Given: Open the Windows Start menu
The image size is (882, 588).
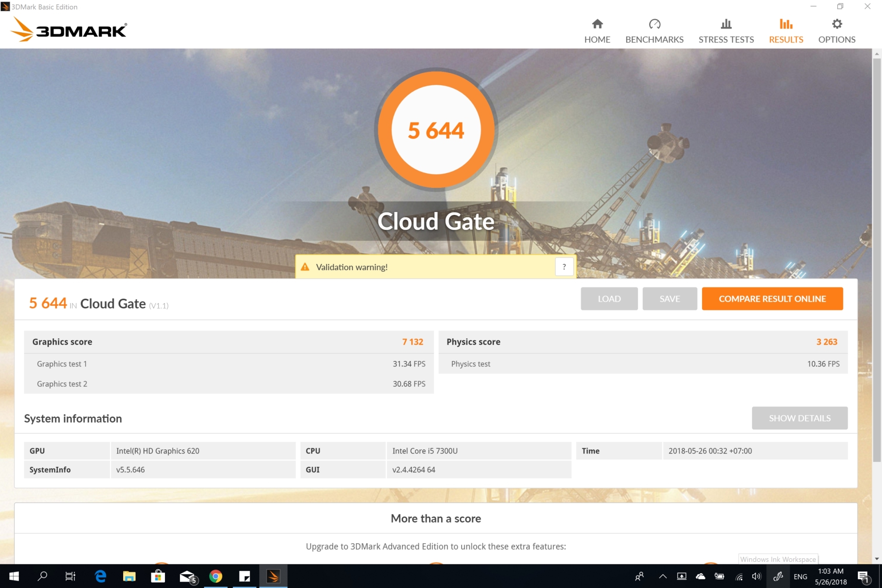Looking at the screenshot, I should tap(14, 576).
